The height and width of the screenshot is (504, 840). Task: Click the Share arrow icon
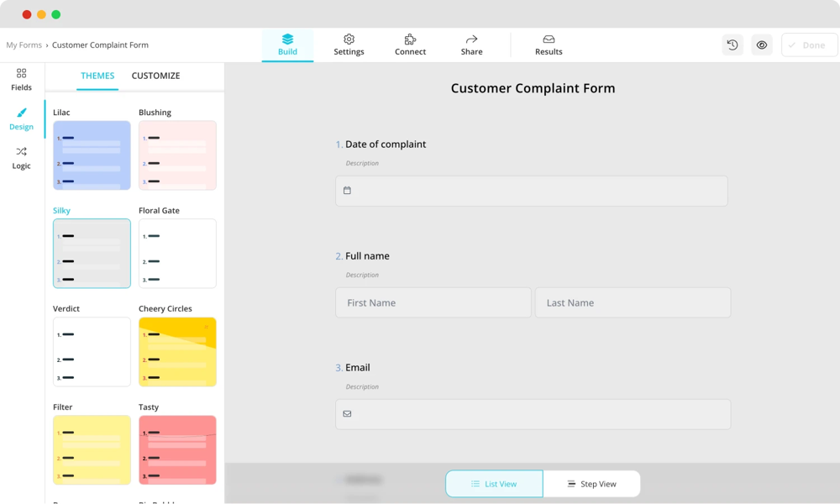pyautogui.click(x=471, y=39)
